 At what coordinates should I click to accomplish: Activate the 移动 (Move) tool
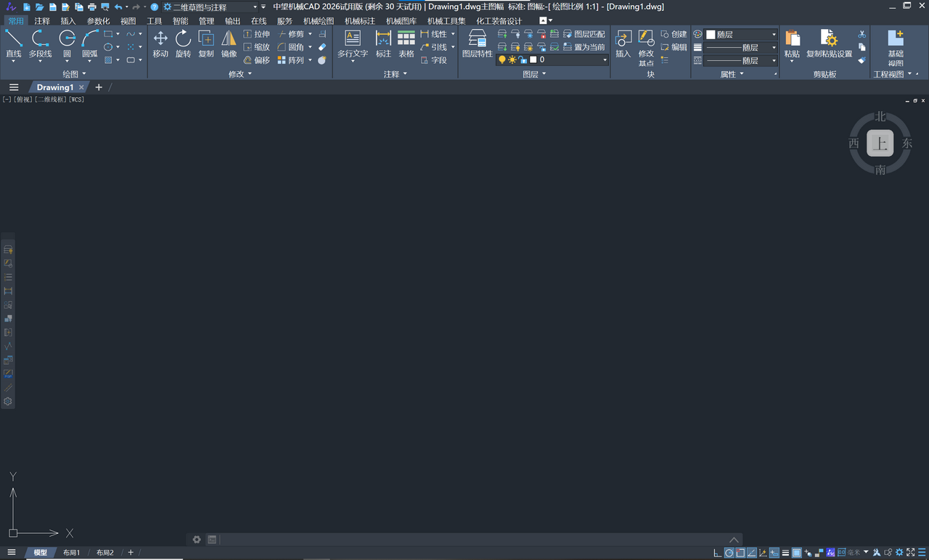click(x=160, y=44)
